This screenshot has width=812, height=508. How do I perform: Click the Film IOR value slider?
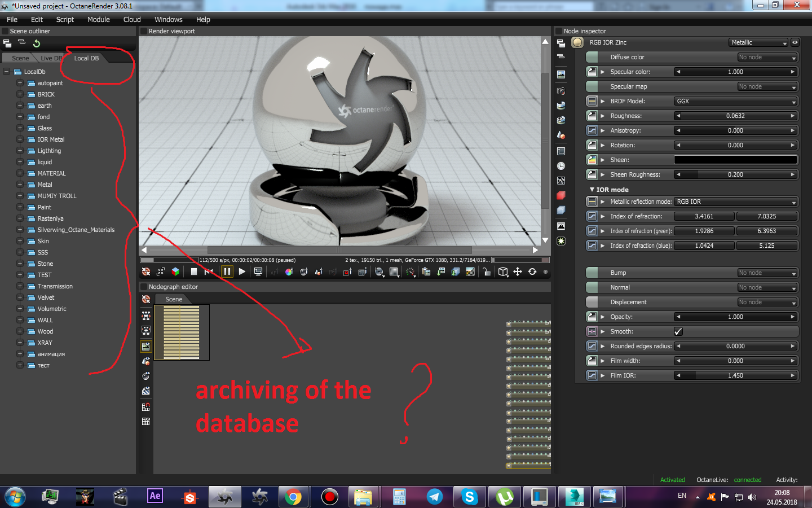pyautogui.click(x=736, y=375)
